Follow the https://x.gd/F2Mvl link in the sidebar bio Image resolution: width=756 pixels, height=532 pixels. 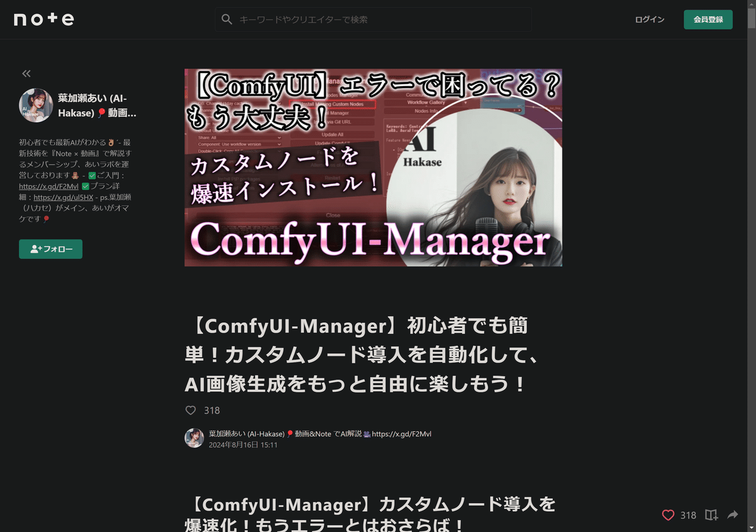click(49, 186)
